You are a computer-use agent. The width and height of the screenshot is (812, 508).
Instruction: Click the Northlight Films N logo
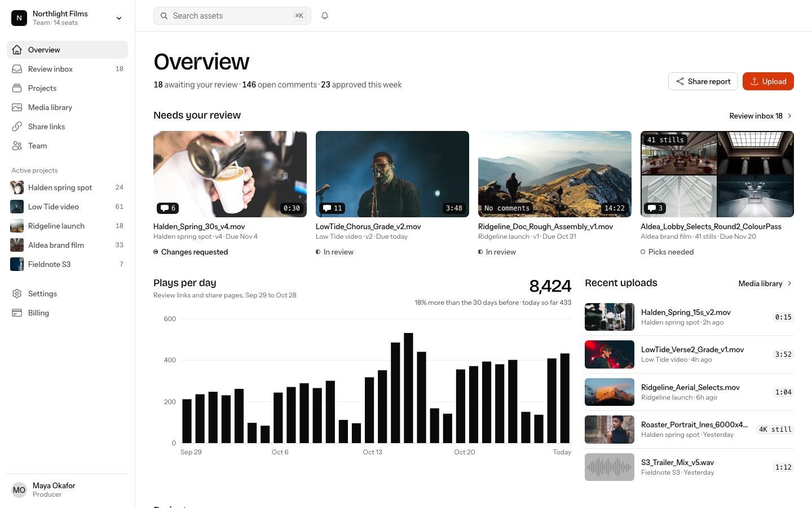[19, 18]
